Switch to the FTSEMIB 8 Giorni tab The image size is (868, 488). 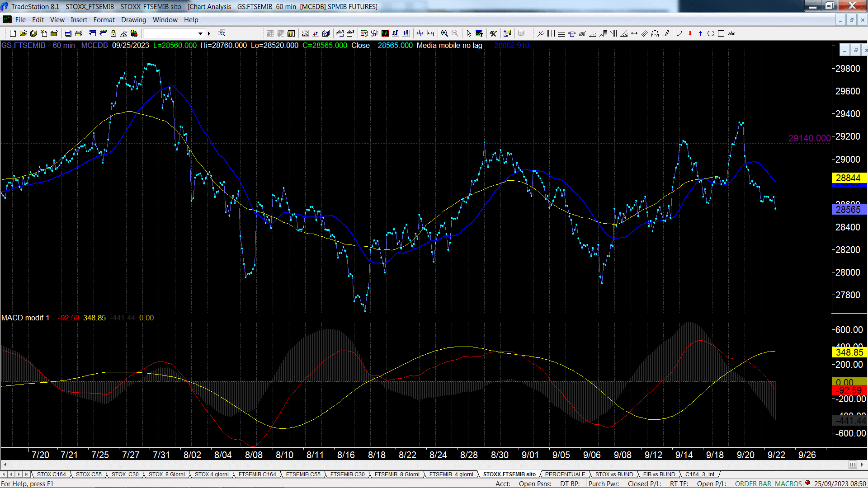(397, 474)
